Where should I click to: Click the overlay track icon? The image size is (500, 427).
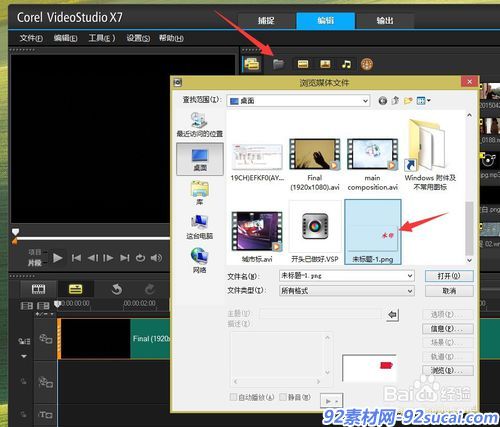point(46,382)
